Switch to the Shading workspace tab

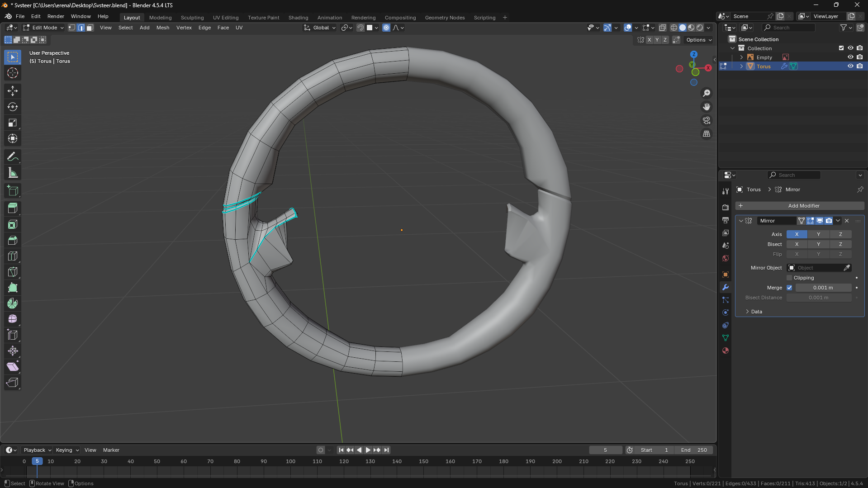[298, 18]
